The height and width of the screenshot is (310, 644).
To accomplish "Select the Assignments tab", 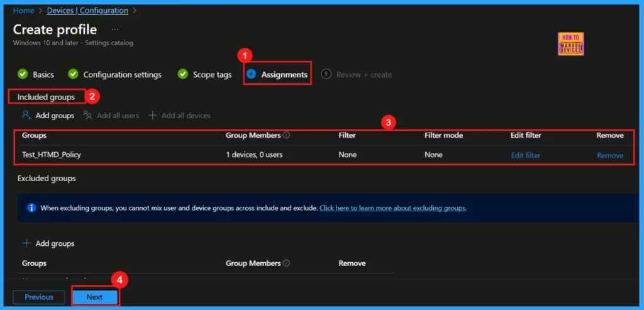I will click(284, 75).
